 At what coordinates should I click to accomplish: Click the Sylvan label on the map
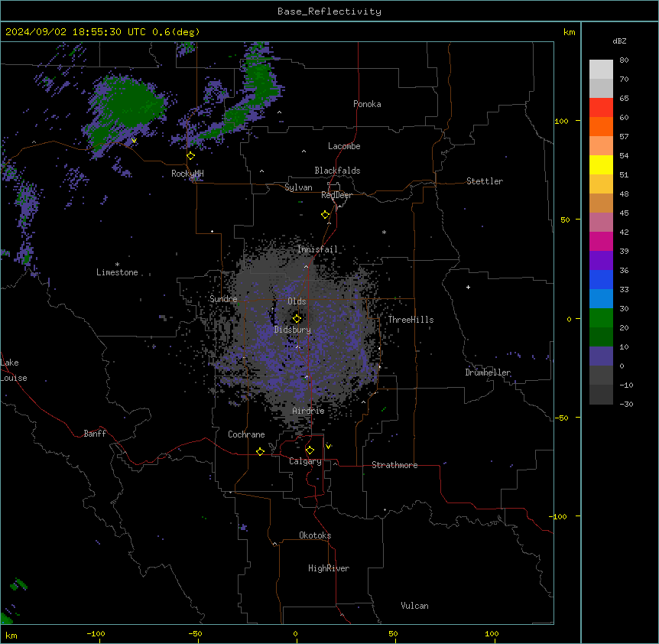point(298,187)
